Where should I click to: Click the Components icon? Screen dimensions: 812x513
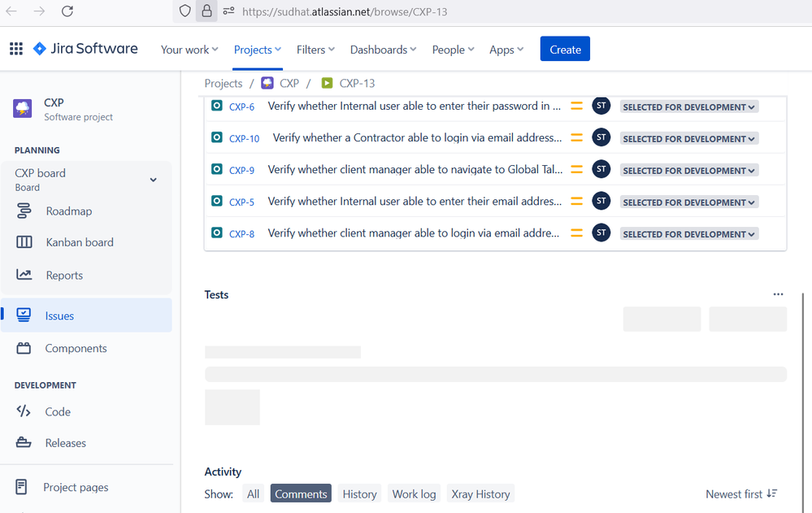coord(24,348)
